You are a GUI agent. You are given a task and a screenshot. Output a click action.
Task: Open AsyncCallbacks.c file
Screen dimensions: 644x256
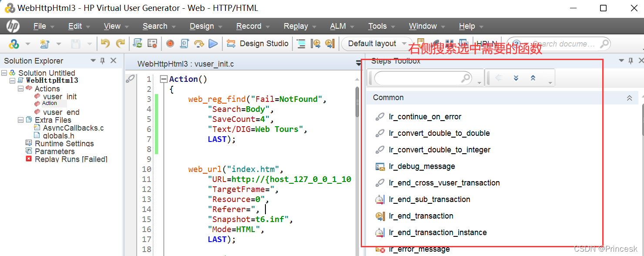[73, 128]
